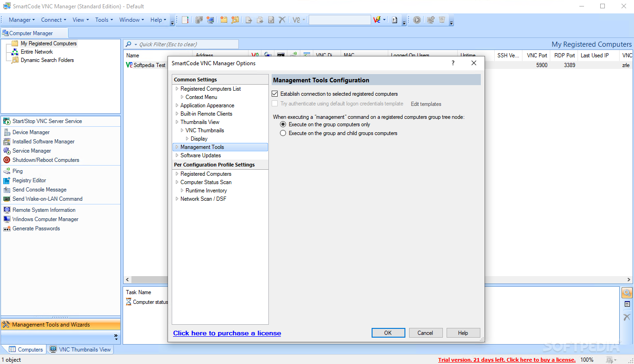Click trial version buy a license link
Viewport: 634px width, 364px height.
(x=507, y=360)
